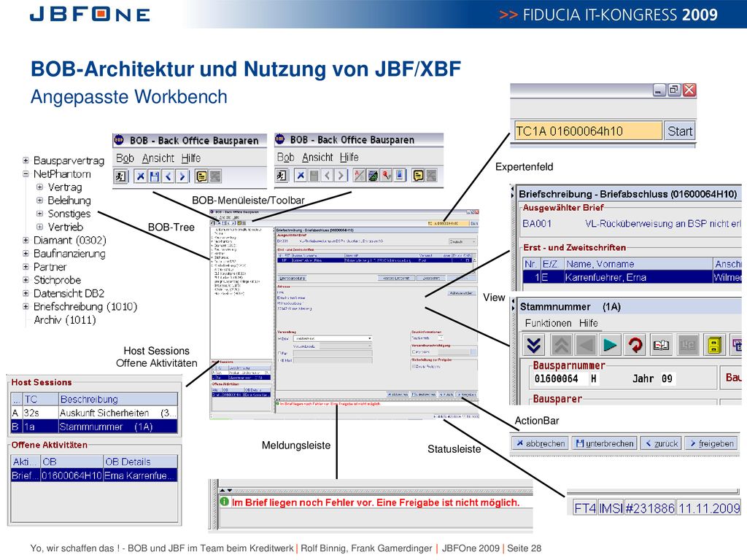Click the greyed forward arrow in right BOB toolbar

(x=341, y=176)
